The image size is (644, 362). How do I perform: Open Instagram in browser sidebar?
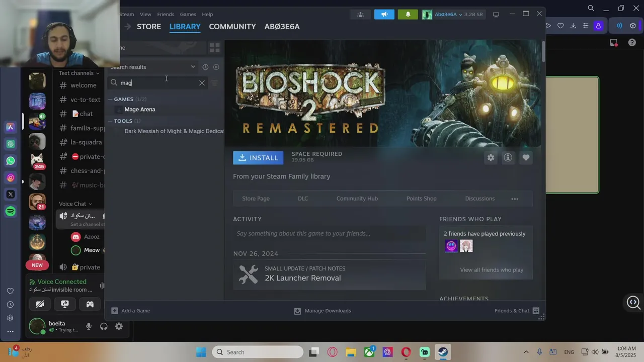[x=10, y=177]
